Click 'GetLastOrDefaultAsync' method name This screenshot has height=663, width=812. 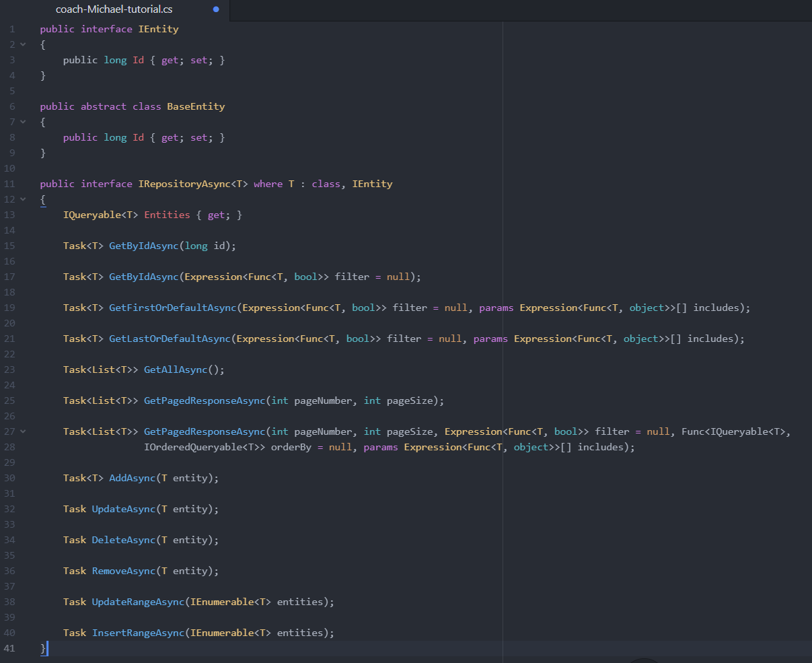pos(170,339)
